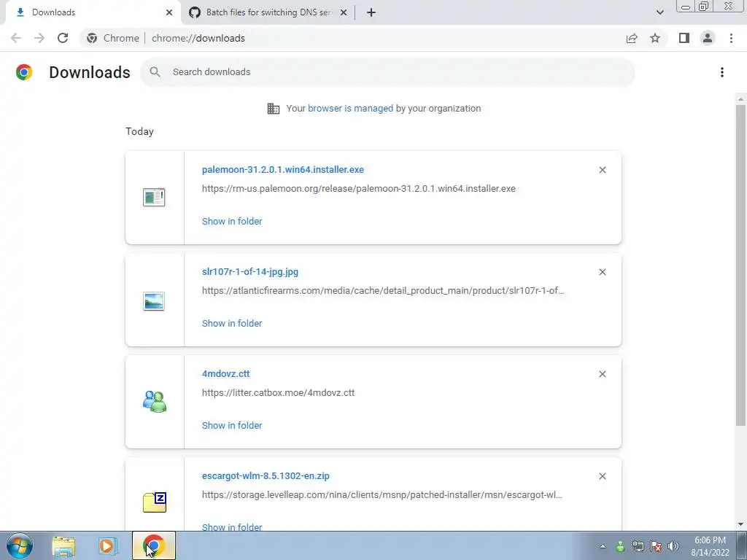Image resolution: width=747 pixels, height=560 pixels.
Task: Click the browser back arrow
Action: click(16, 38)
